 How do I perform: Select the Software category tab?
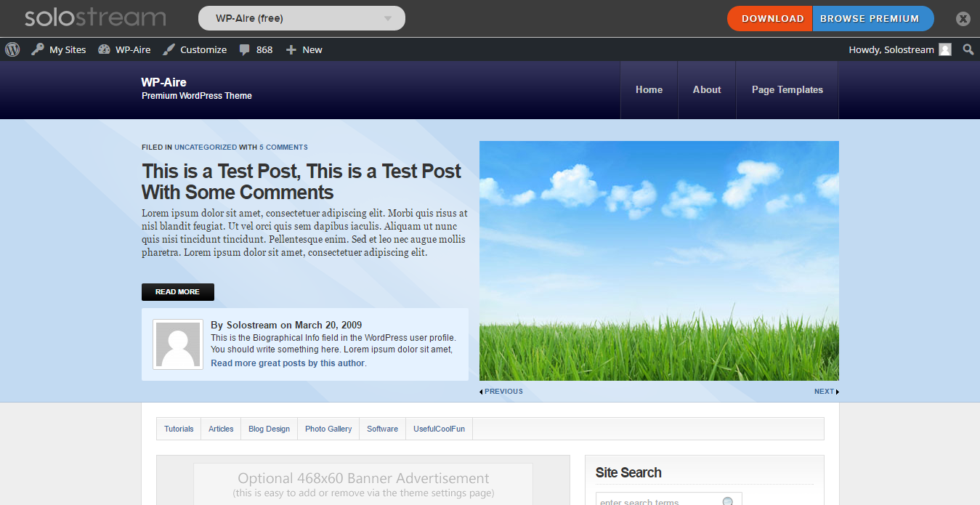[382, 429]
